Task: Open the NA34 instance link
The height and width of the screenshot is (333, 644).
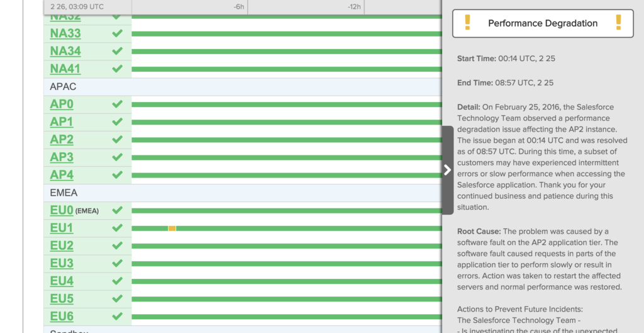Action: coord(65,51)
